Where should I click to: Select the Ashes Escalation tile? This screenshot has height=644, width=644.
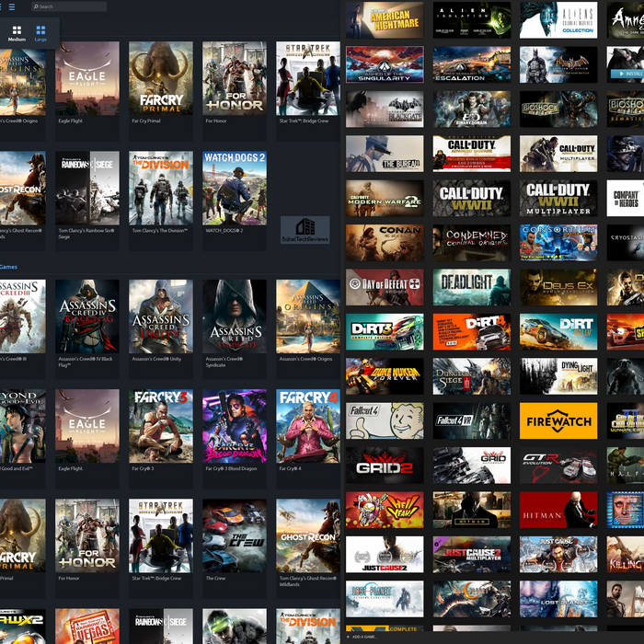point(471,64)
